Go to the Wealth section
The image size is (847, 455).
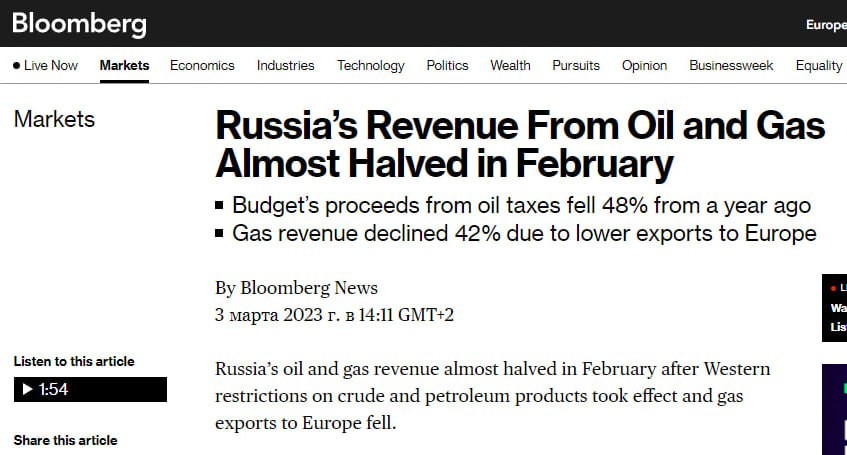tap(510, 66)
